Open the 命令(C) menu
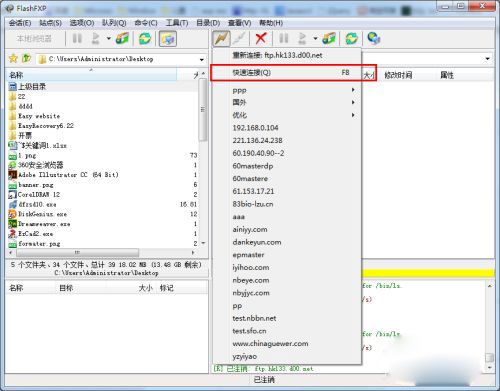Viewport: 500px width, 391px height. [146, 23]
